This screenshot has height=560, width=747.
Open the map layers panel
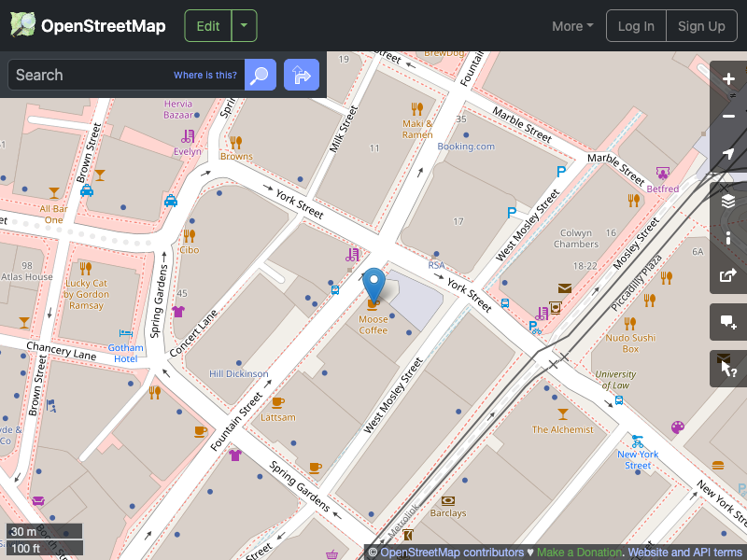pos(728,201)
